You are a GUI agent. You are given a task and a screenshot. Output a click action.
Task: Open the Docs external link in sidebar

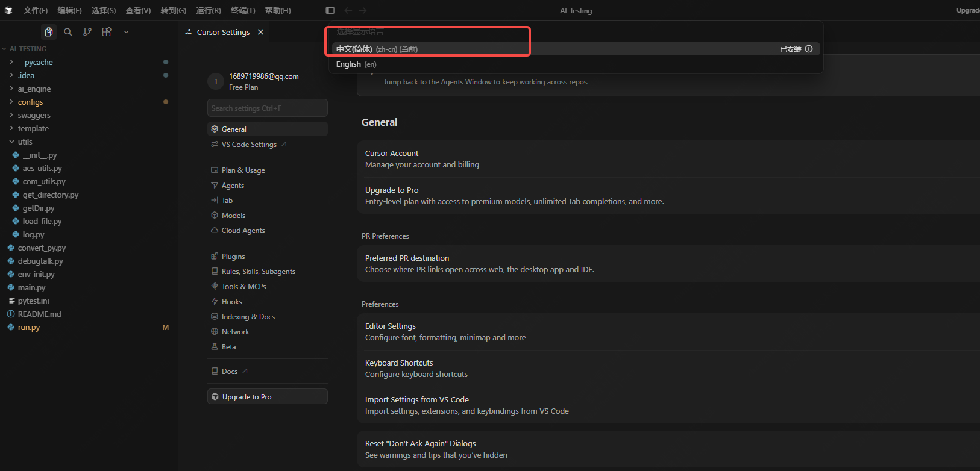pyautogui.click(x=268, y=372)
